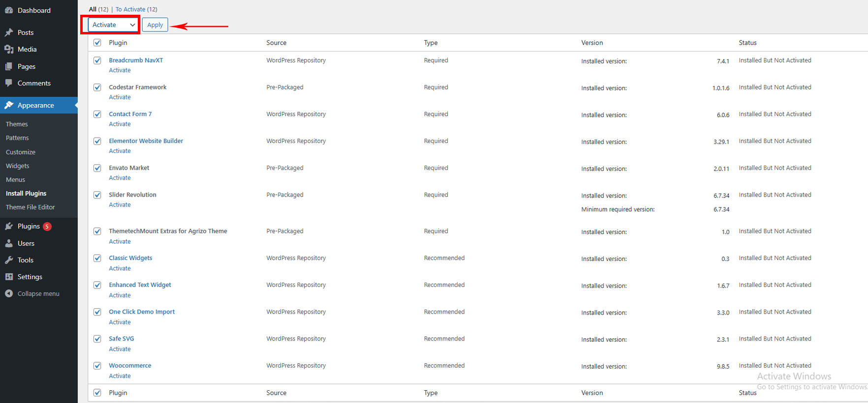Uncheck the Classic Widgets checkbox

coord(97,258)
